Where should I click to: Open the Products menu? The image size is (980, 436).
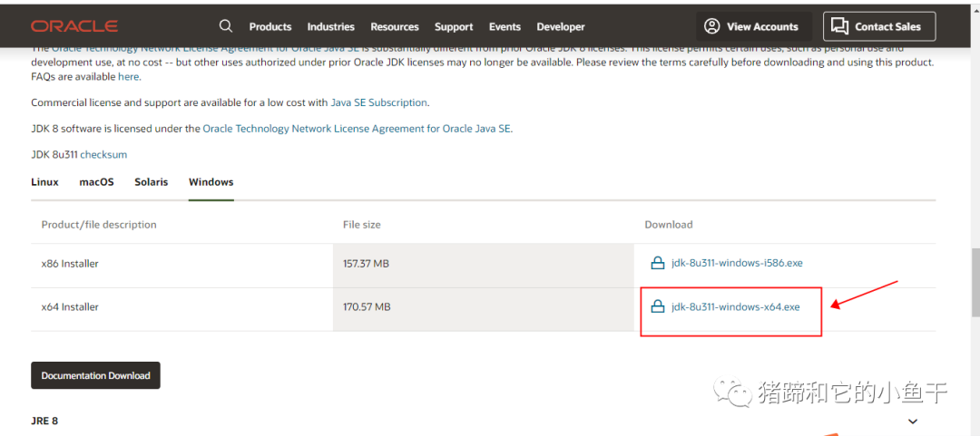(x=270, y=27)
